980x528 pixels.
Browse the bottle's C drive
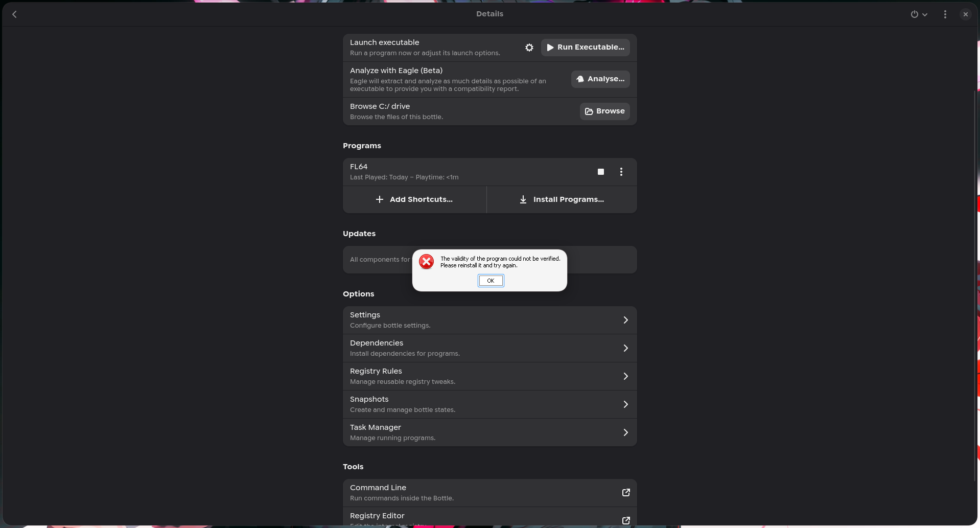(604, 111)
